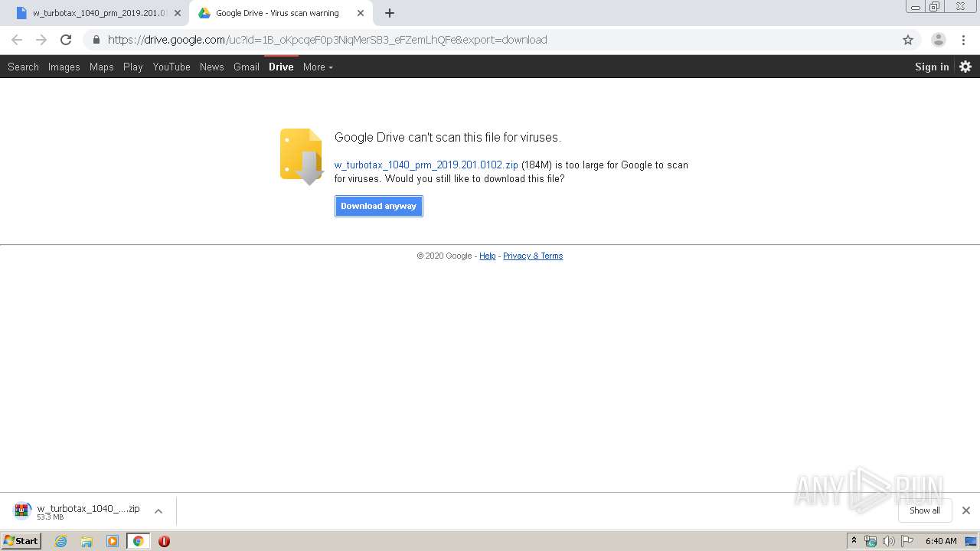Go forward to the next page
Image resolution: width=980 pixels, height=551 pixels.
41,40
